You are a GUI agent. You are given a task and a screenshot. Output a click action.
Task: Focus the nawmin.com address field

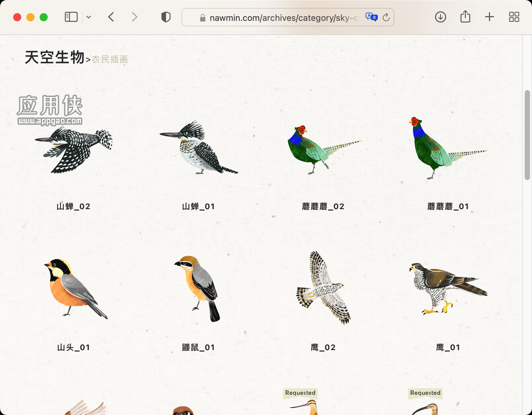point(288,17)
